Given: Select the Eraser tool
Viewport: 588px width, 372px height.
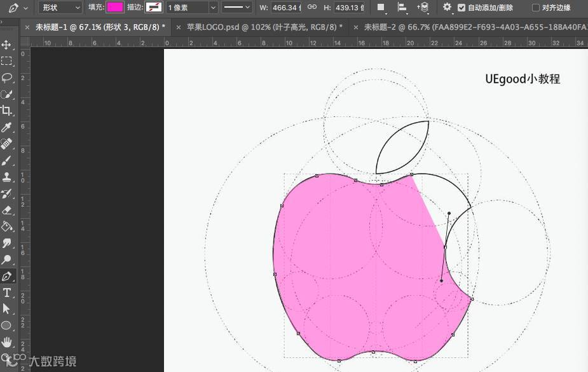Looking at the screenshot, I should click(x=6, y=210).
